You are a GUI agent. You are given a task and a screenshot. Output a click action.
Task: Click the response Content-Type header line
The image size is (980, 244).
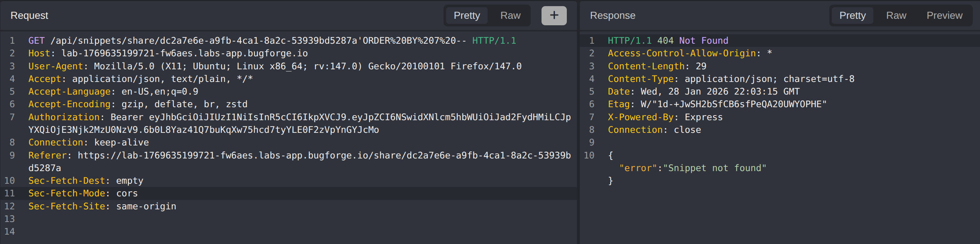click(731, 79)
